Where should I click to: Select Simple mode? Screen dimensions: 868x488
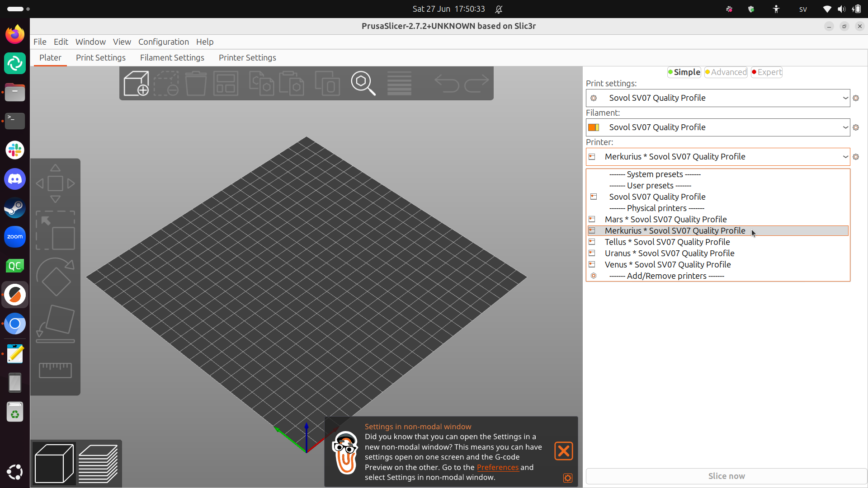(x=684, y=72)
